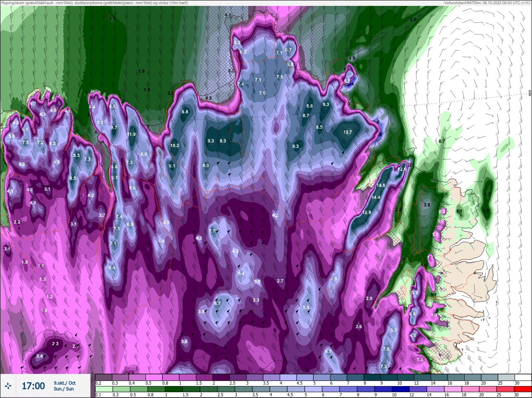Click the 2.0 value in the green area
This screenshot has height=398, width=532.
(x=413, y=20)
